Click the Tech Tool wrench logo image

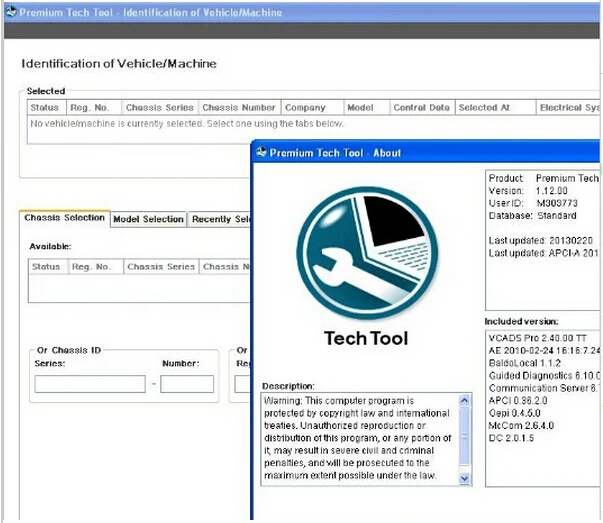pyautogui.click(x=365, y=252)
